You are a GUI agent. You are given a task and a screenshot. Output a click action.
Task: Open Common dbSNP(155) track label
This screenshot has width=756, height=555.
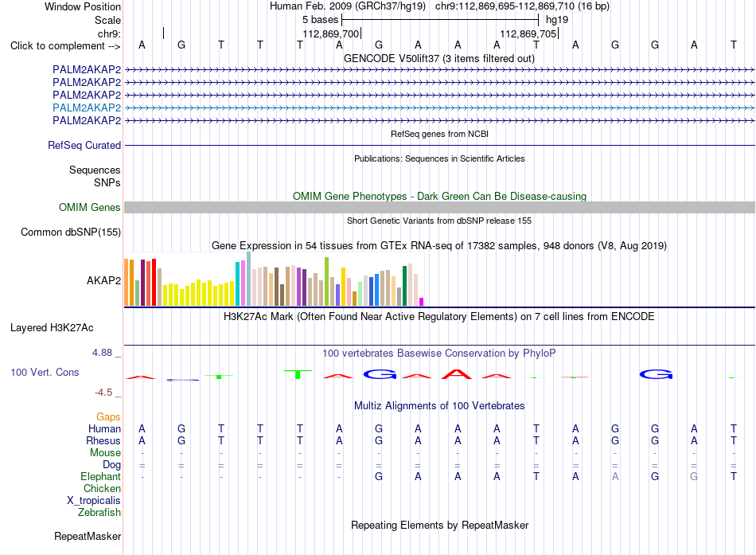pyautogui.click(x=71, y=233)
